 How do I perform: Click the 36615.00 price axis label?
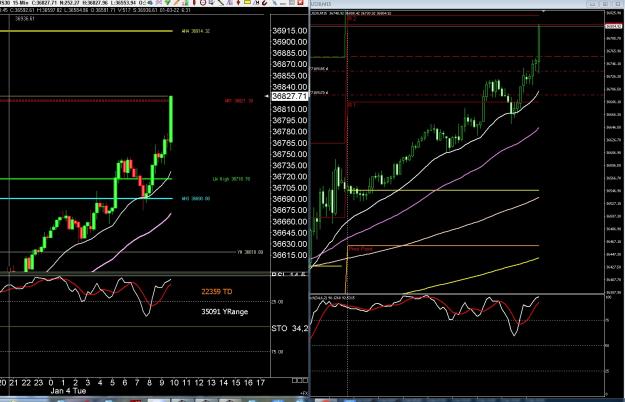pos(289,255)
